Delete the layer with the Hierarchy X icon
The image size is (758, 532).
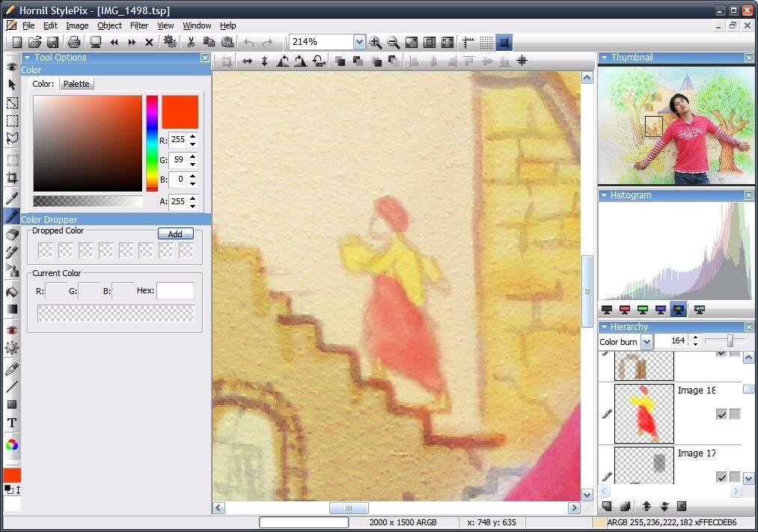pos(682,506)
